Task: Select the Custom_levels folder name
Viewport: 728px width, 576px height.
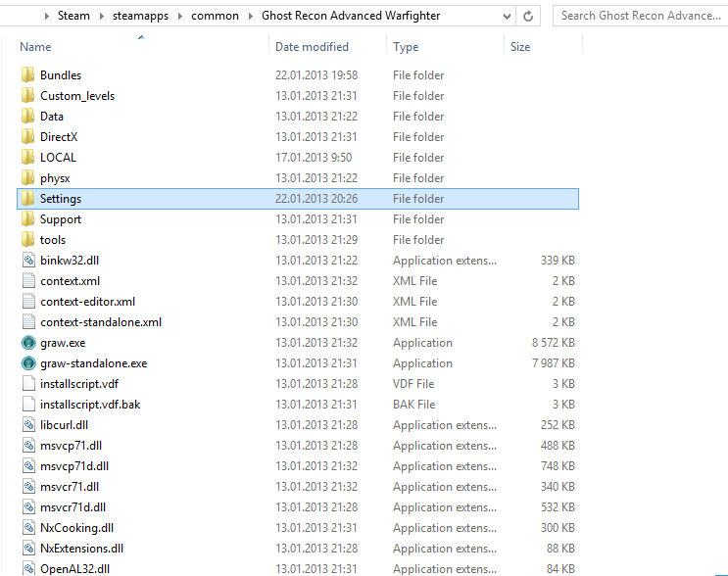Action: coord(77,96)
